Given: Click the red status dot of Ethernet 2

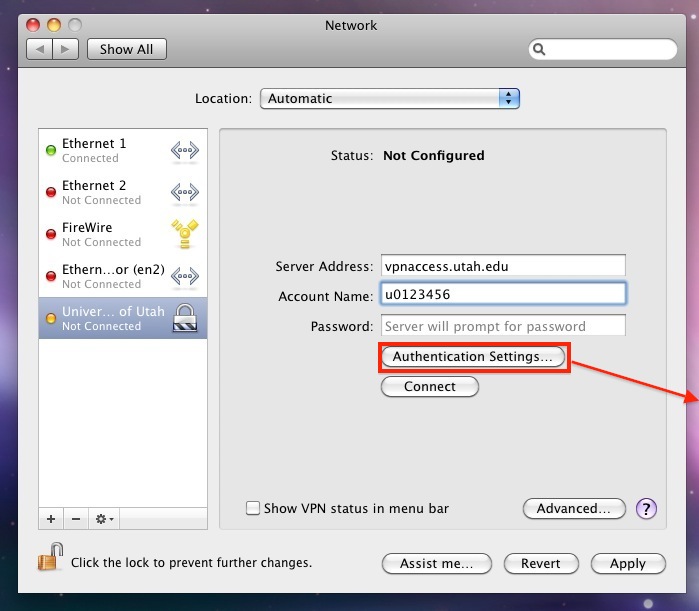Looking at the screenshot, I should (51, 192).
